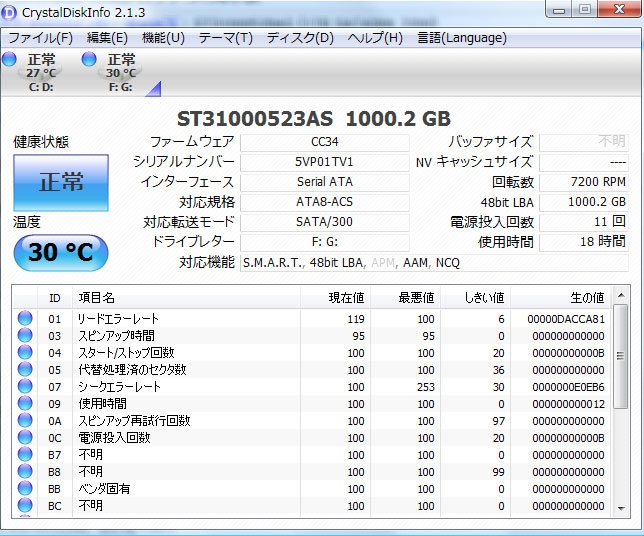This screenshot has width=644, height=536.
Task: Select the スピンアップ再試行回数 attribute name
Action: (134, 421)
